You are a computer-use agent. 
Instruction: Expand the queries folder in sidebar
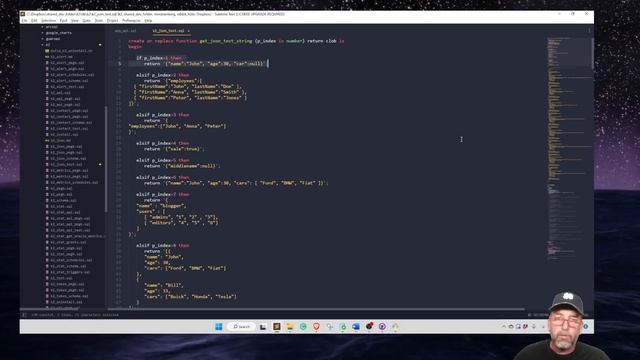point(53,39)
